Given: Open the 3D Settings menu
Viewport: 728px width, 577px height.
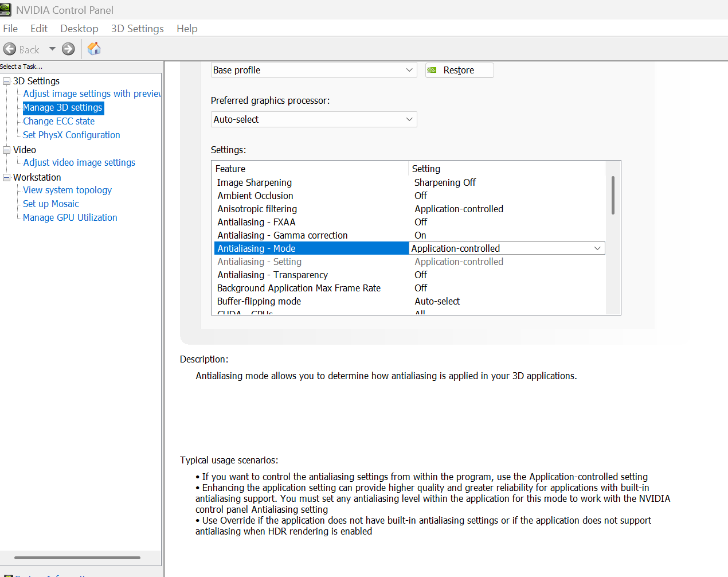Looking at the screenshot, I should [x=137, y=29].
